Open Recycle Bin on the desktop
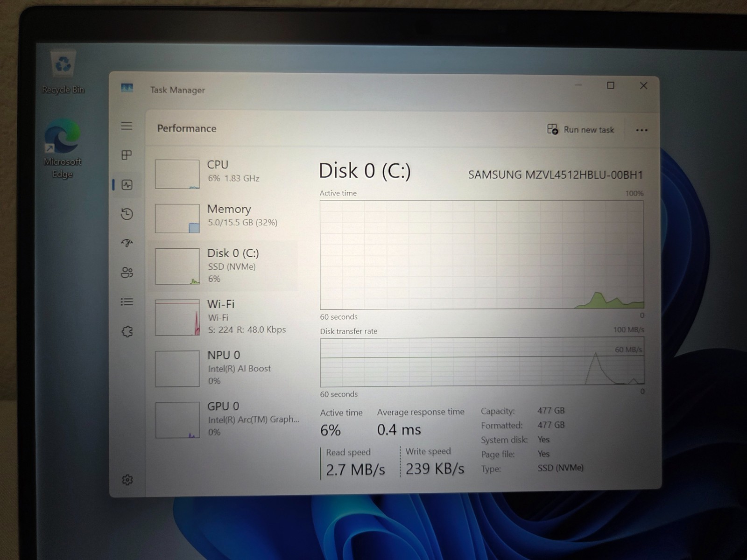Viewport: 747px width, 560px height. tap(63, 72)
